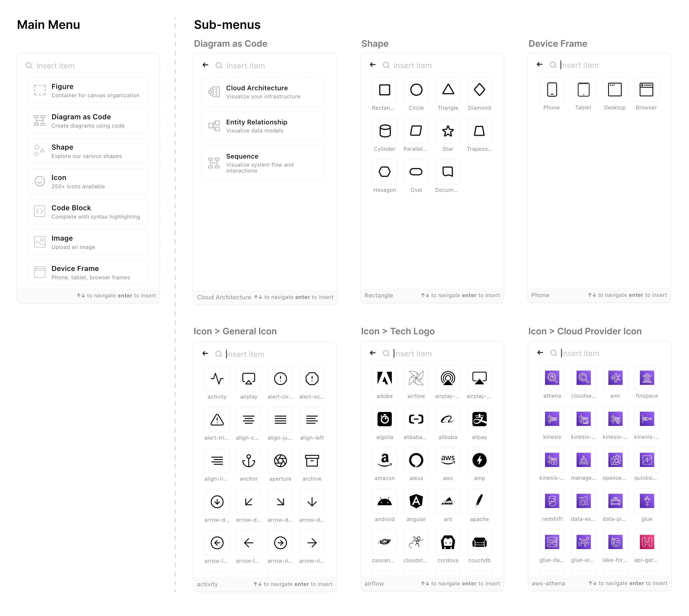The height and width of the screenshot is (616, 689).
Task: Select Entity Relationship diagram option
Action: [x=263, y=126]
